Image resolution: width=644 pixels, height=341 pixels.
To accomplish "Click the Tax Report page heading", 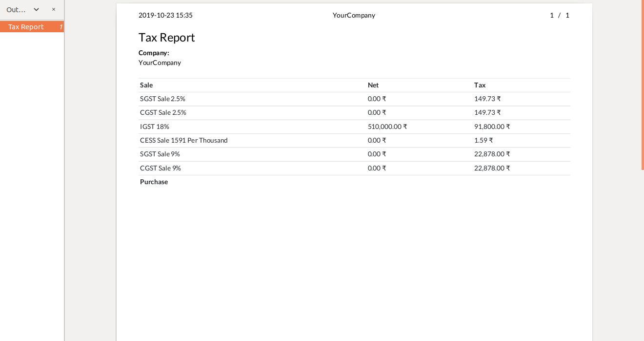I will [x=167, y=38].
